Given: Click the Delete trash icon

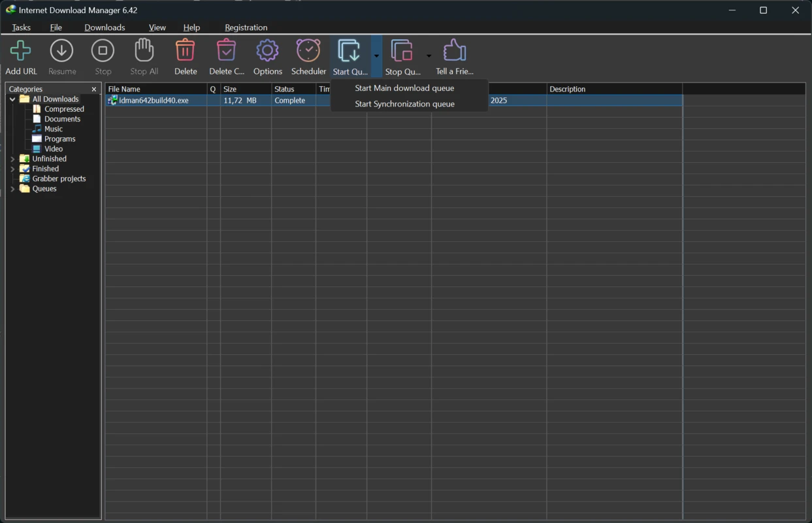Looking at the screenshot, I should tap(186, 51).
